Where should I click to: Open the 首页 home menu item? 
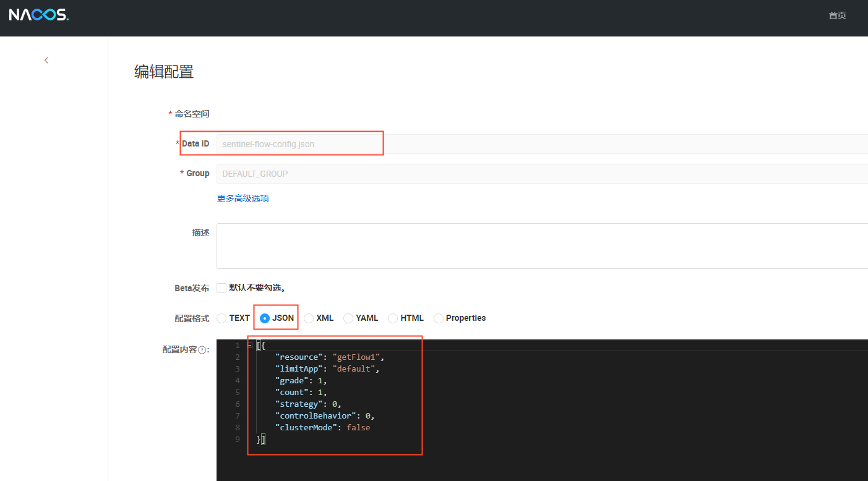pyautogui.click(x=837, y=15)
